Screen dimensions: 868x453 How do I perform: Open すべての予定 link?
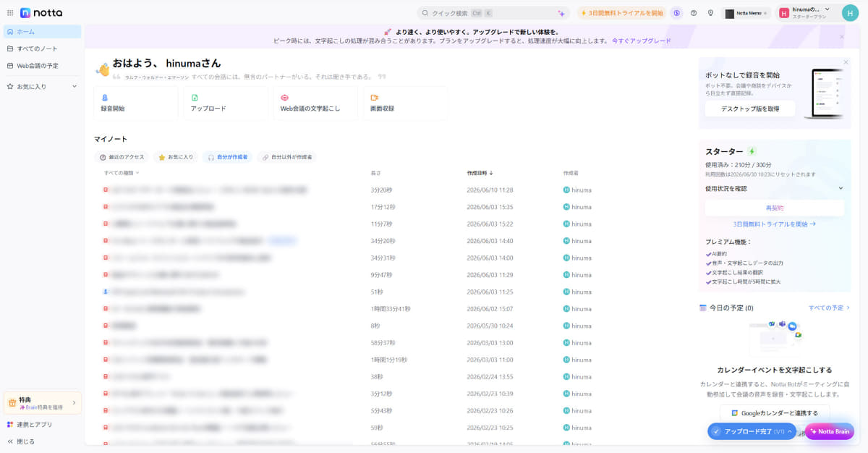pyautogui.click(x=829, y=308)
